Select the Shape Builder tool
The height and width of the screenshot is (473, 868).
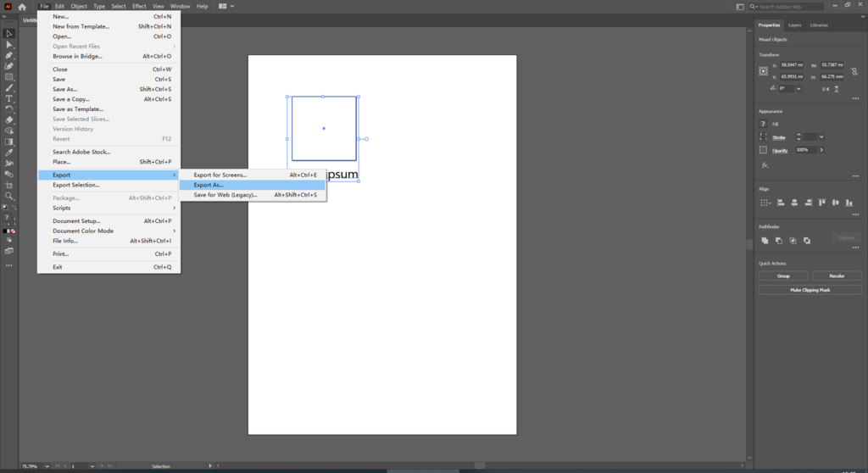(8, 131)
